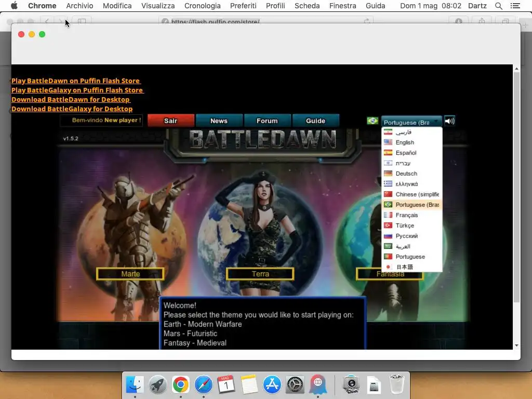Image resolution: width=532 pixels, height=399 pixels.
Task: Open System Preferences gear in Dock
Action: click(295, 384)
